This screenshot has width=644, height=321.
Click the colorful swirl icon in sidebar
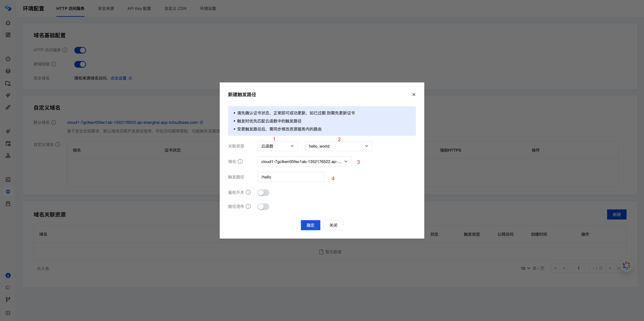tap(8, 287)
